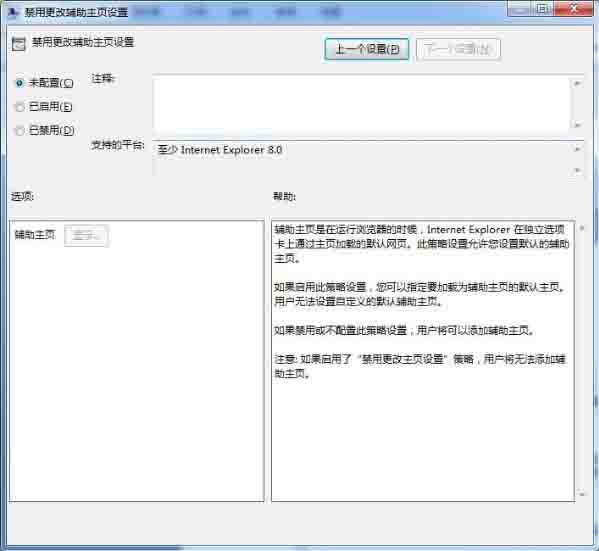Click the policy icon beside the heading
The image size is (599, 551).
[18, 44]
